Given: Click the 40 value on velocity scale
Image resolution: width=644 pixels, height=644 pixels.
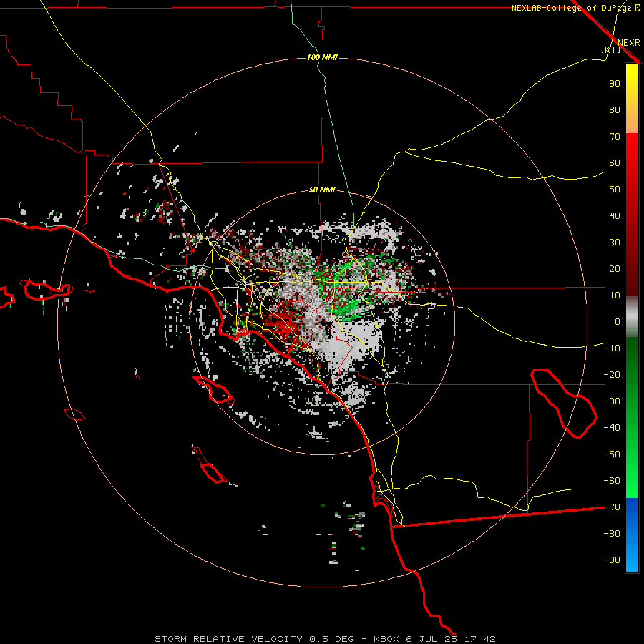Looking at the screenshot, I should (615, 215).
